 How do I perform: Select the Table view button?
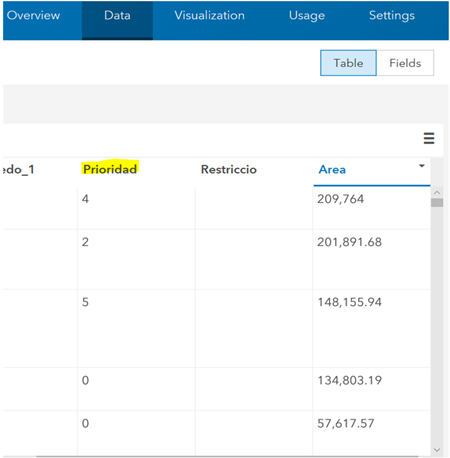[348, 63]
